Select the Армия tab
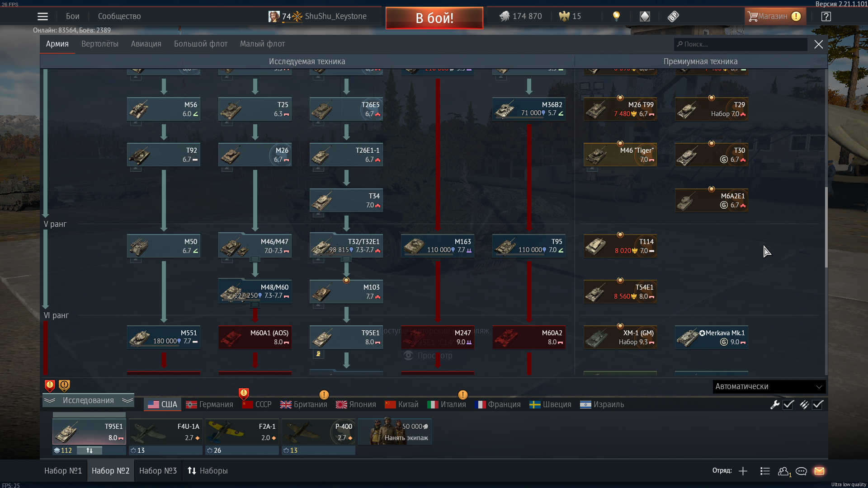Screen dimensions: 868x488 57,44
